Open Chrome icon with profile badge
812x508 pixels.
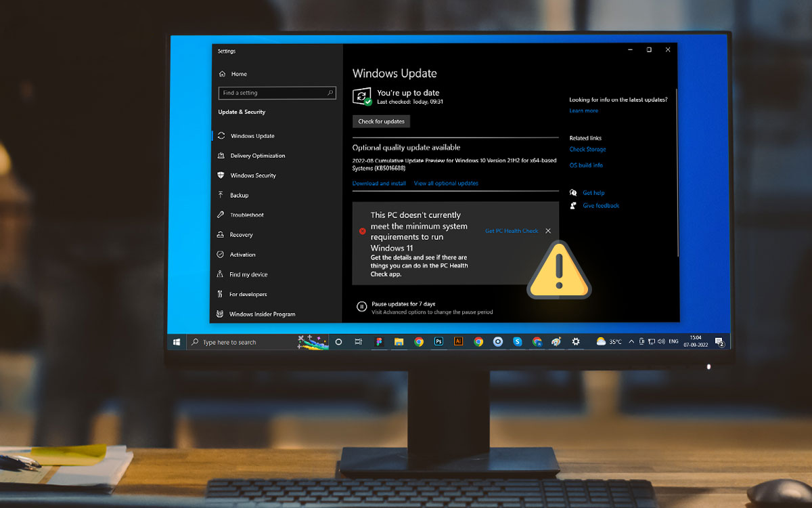pyautogui.click(x=537, y=342)
